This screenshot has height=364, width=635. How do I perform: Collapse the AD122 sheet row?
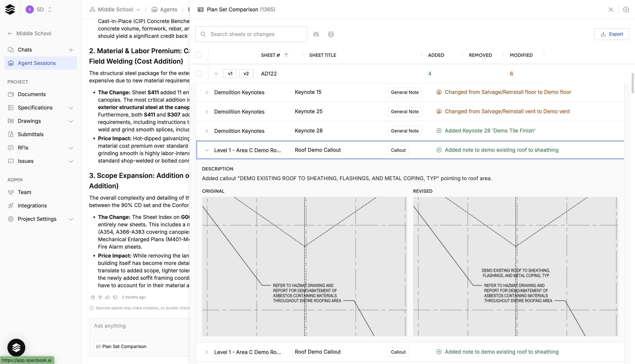coord(216,74)
